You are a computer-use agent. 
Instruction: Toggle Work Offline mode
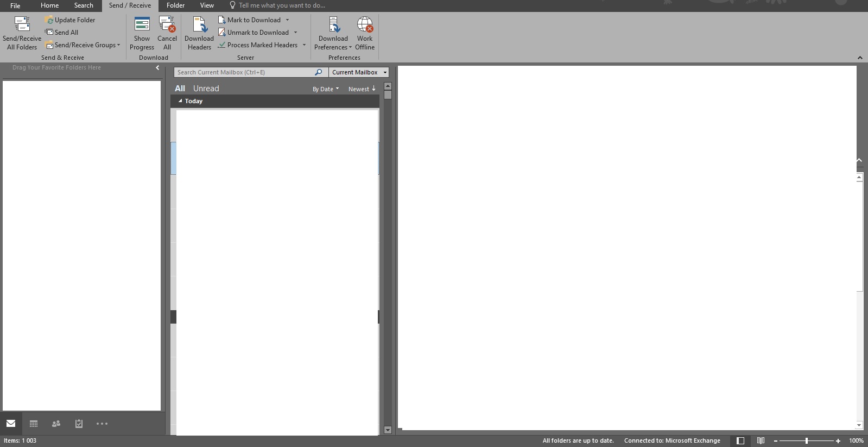[365, 34]
